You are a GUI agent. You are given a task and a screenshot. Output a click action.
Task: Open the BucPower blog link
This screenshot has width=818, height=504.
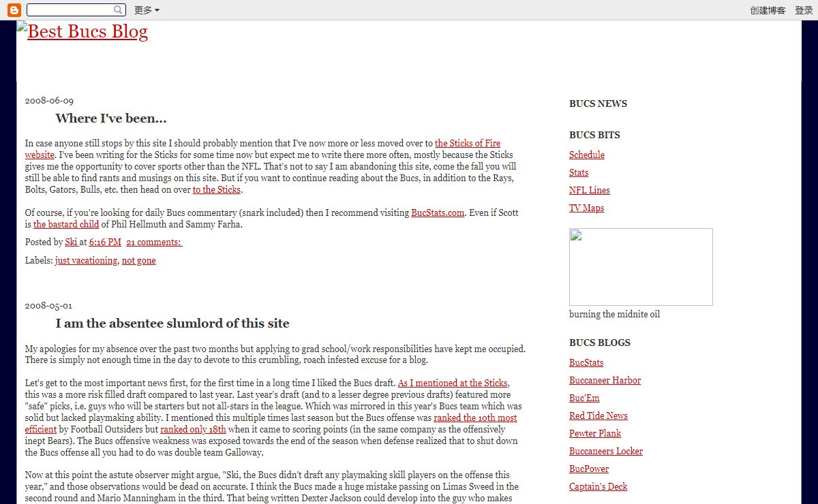589,469
